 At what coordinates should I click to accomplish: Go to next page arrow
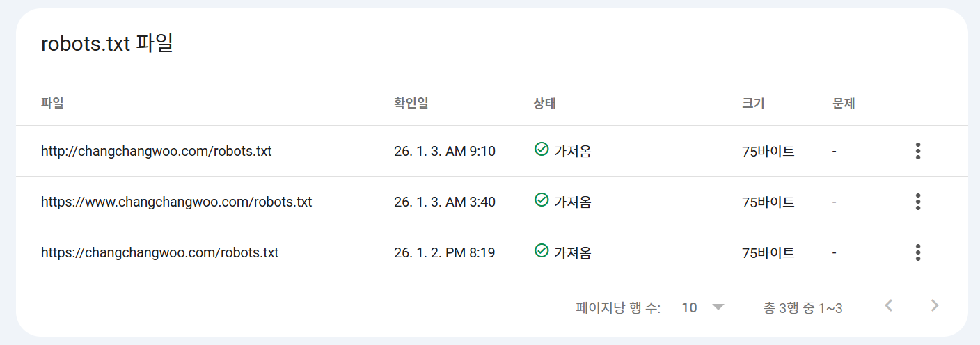(x=935, y=306)
